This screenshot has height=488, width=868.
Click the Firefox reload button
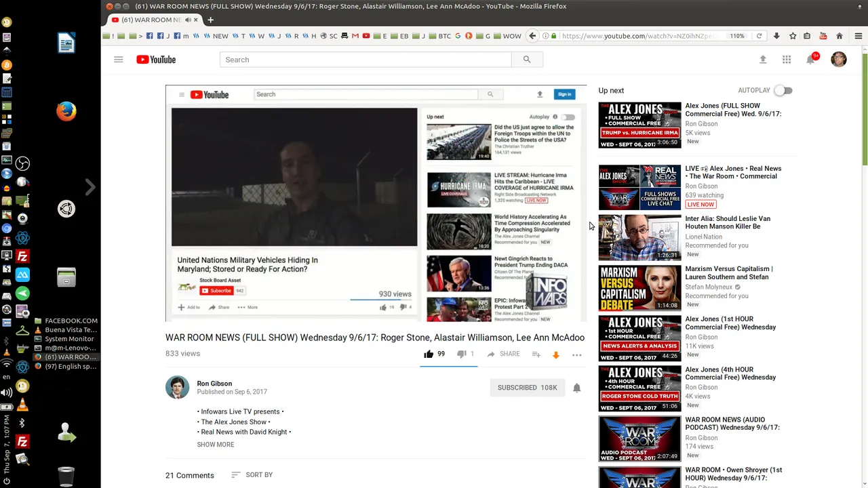(x=759, y=36)
